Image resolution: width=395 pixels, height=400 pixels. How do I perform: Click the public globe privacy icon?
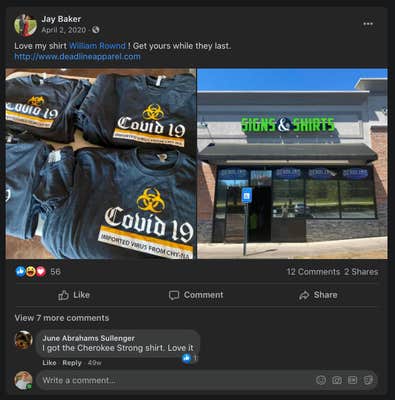(96, 30)
